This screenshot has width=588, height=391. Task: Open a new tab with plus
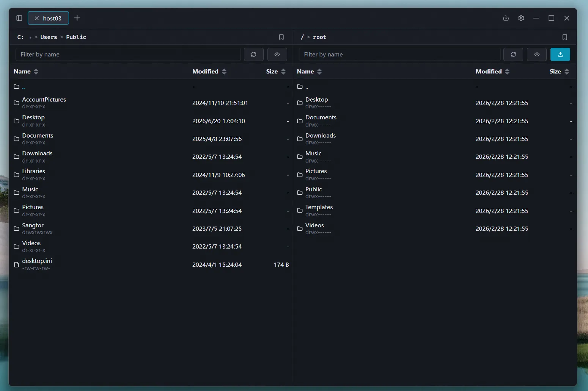77,18
